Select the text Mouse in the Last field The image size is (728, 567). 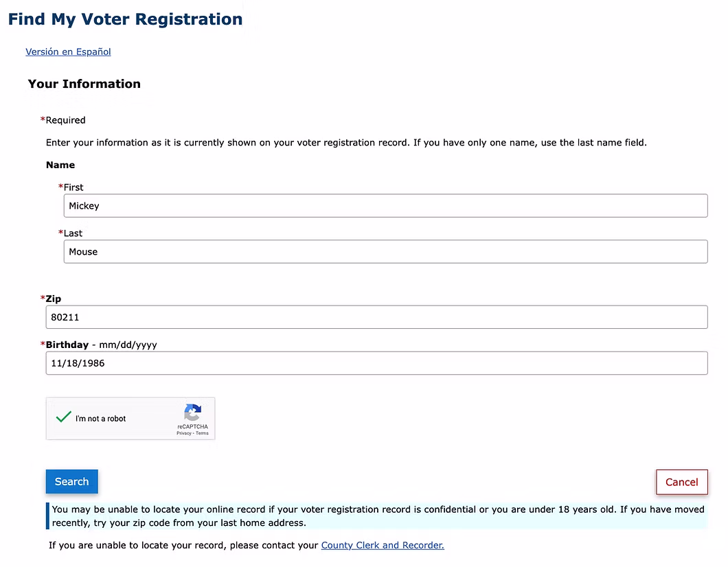[82, 251]
